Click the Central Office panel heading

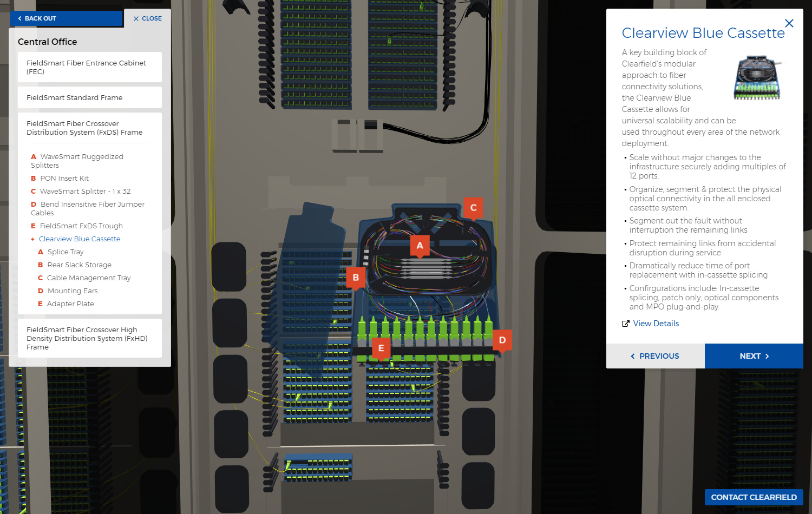48,42
